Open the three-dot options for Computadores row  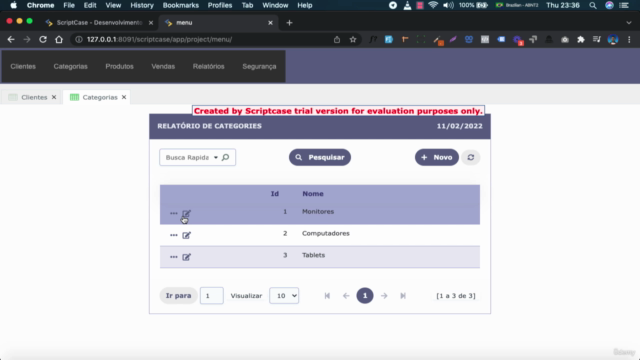tap(173, 235)
